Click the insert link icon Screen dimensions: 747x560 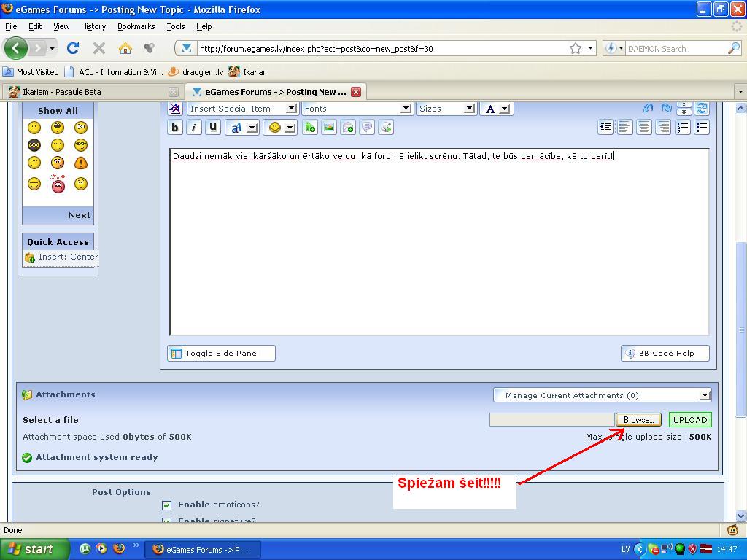310,128
